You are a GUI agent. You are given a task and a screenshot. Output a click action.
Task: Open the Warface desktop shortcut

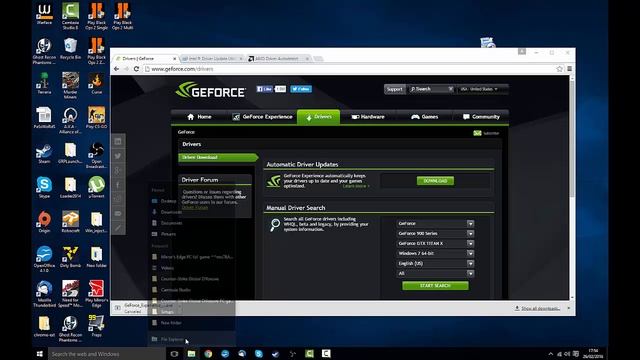click(x=44, y=14)
